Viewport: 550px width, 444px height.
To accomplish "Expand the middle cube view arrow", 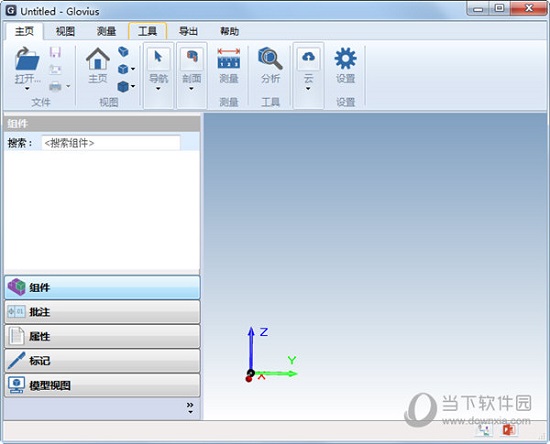I will [133, 69].
